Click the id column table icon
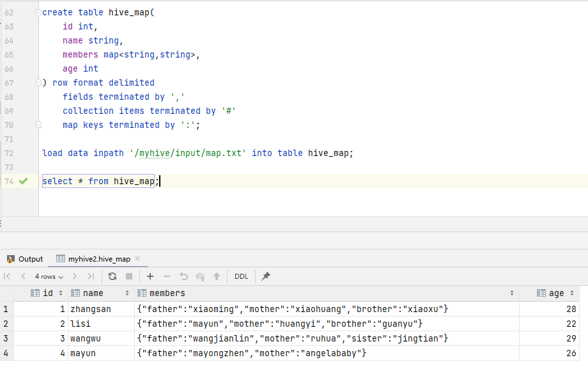This screenshot has width=588, height=369. pos(35,293)
